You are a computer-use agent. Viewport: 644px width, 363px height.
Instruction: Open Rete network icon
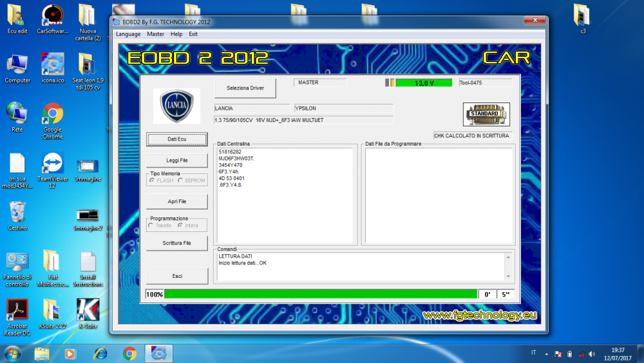17,117
